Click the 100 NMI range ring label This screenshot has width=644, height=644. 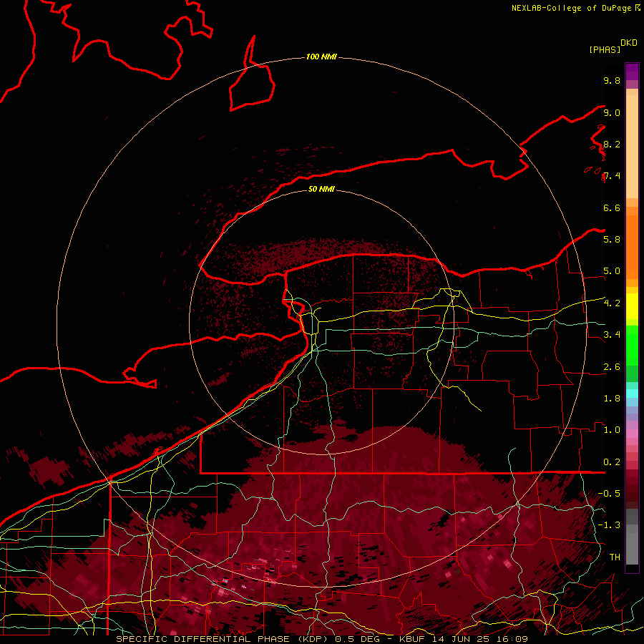tap(321, 57)
